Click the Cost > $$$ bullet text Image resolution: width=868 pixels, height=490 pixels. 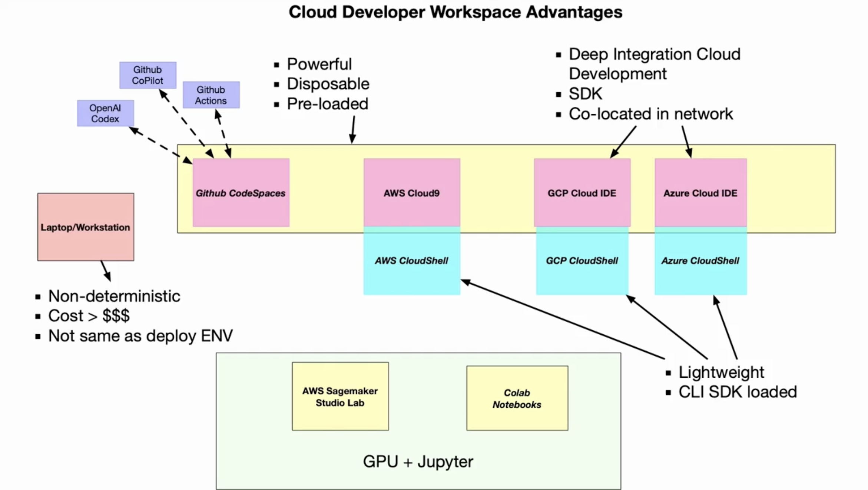click(89, 316)
